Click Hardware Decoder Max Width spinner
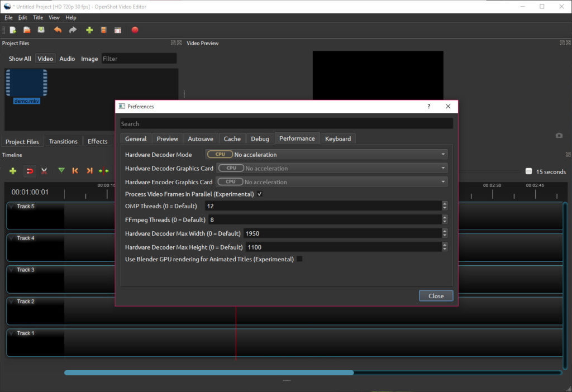Screen dimensions: 572x392 click(x=444, y=233)
